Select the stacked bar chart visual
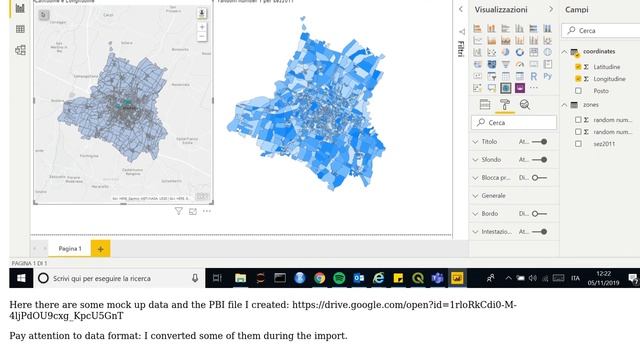 click(477, 28)
